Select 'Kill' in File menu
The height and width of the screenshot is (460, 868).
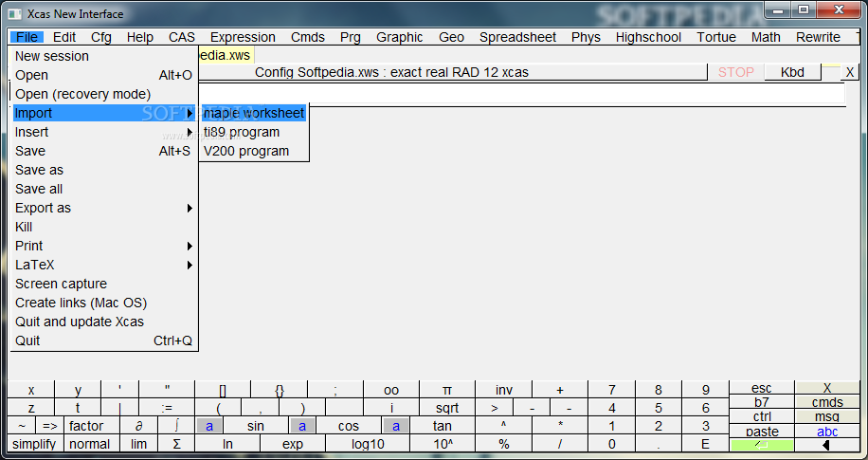tap(104, 227)
